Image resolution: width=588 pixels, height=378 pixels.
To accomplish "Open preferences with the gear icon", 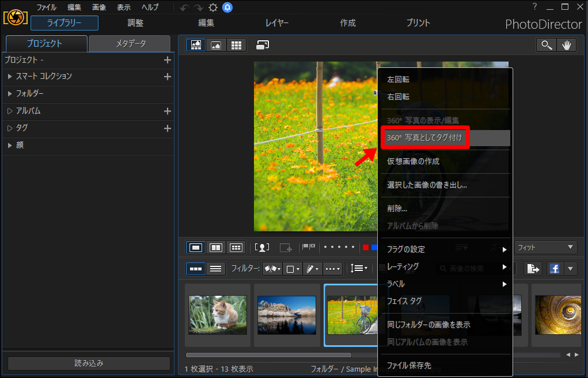I will tap(213, 7).
